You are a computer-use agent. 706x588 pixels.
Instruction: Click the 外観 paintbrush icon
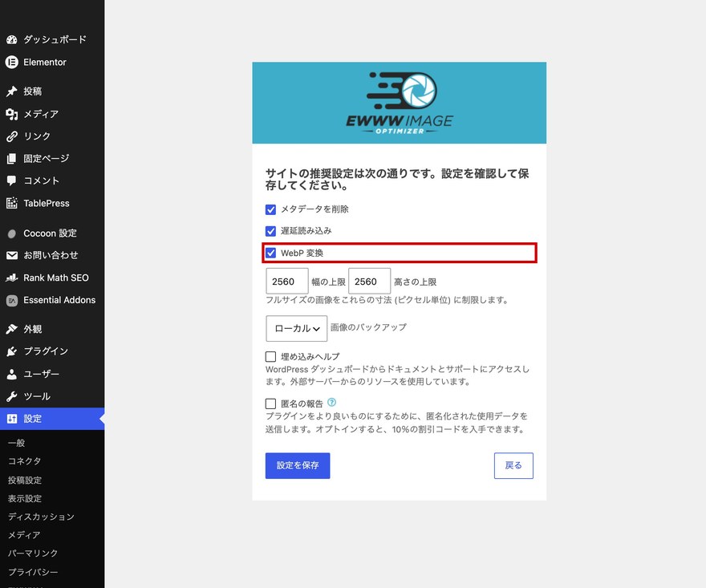pos(12,329)
